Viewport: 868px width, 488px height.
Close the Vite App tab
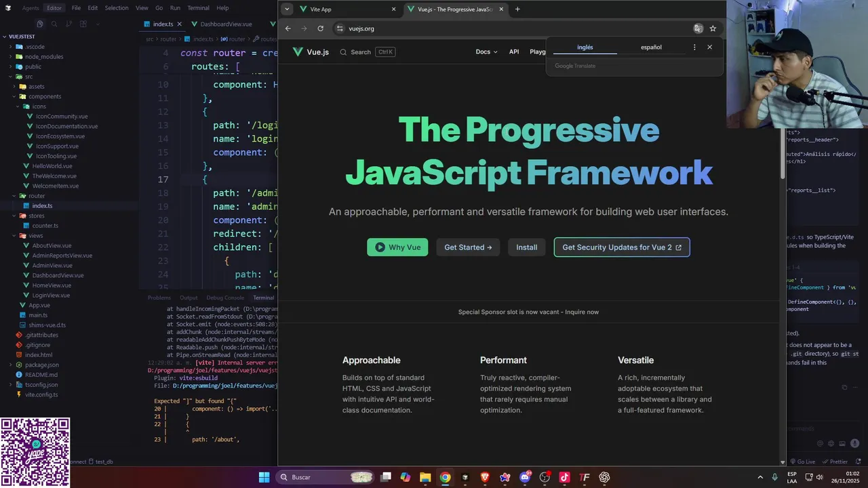click(x=393, y=9)
